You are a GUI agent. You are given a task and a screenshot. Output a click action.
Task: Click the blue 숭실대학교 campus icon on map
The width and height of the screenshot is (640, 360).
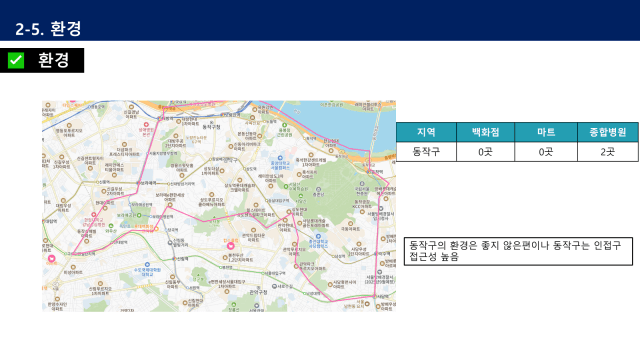pos(318,236)
